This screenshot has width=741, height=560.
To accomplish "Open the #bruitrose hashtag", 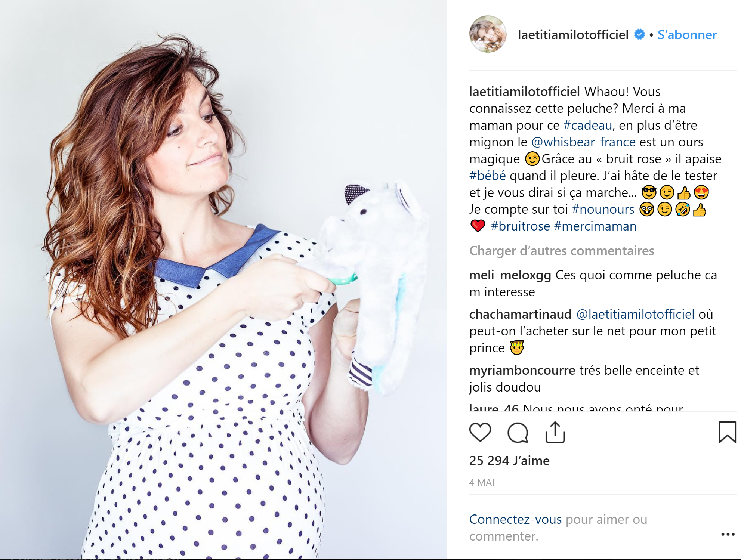I will click(521, 226).
